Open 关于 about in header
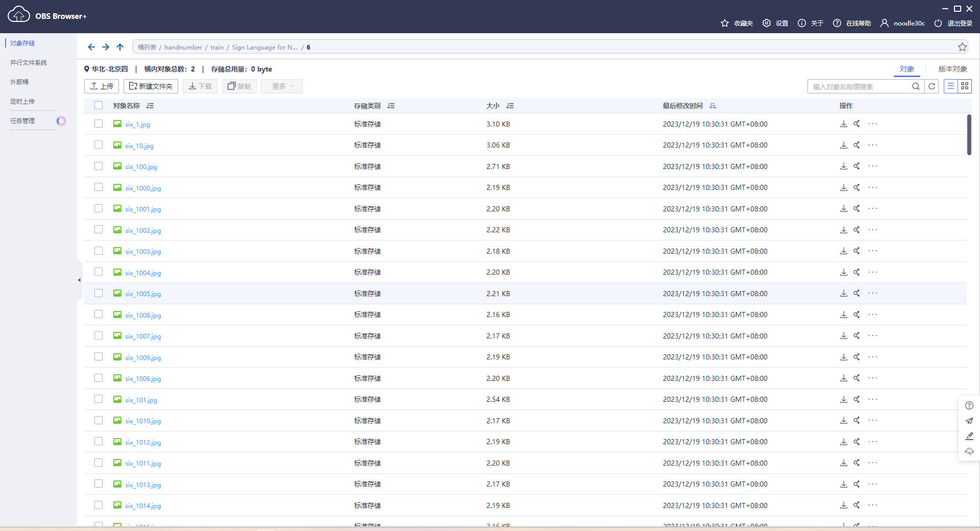This screenshot has height=531, width=980. [x=811, y=23]
